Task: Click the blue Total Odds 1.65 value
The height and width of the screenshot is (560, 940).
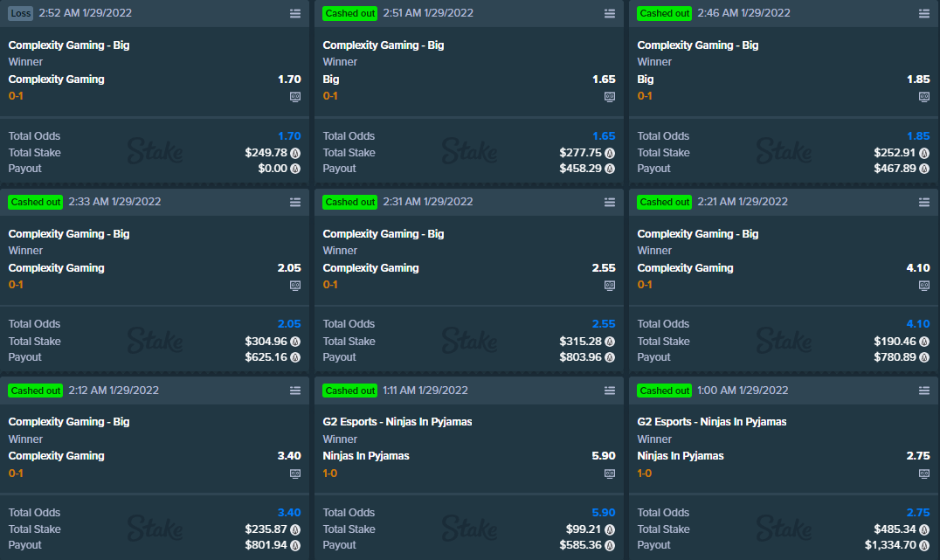Action: 604,136
